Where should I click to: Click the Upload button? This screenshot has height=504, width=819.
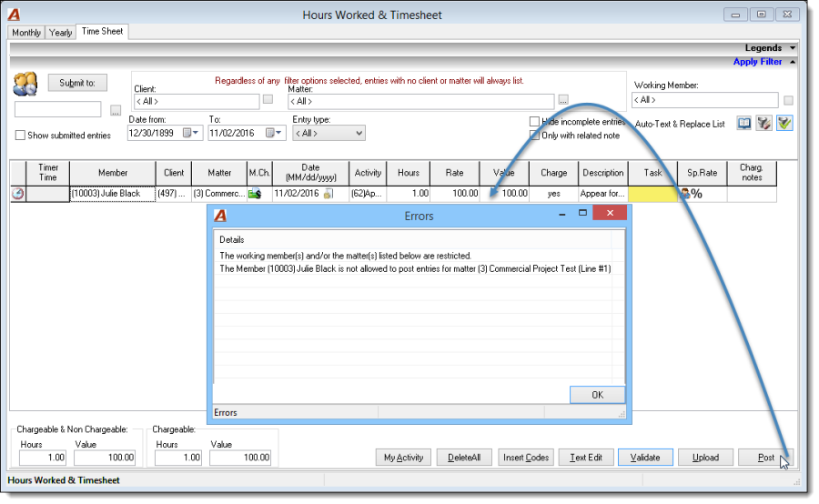pos(705,458)
